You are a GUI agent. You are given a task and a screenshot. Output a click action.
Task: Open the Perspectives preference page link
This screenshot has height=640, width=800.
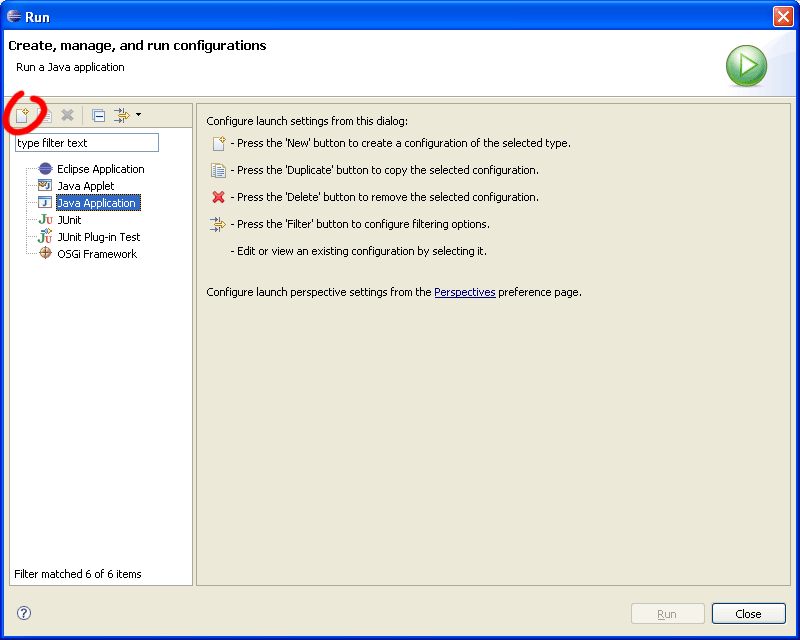point(464,292)
